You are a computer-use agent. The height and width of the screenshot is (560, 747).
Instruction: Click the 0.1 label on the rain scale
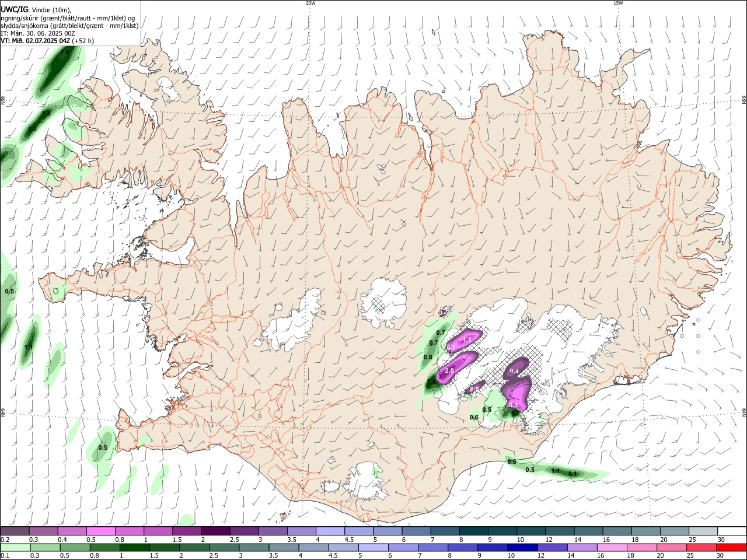tap(5, 556)
